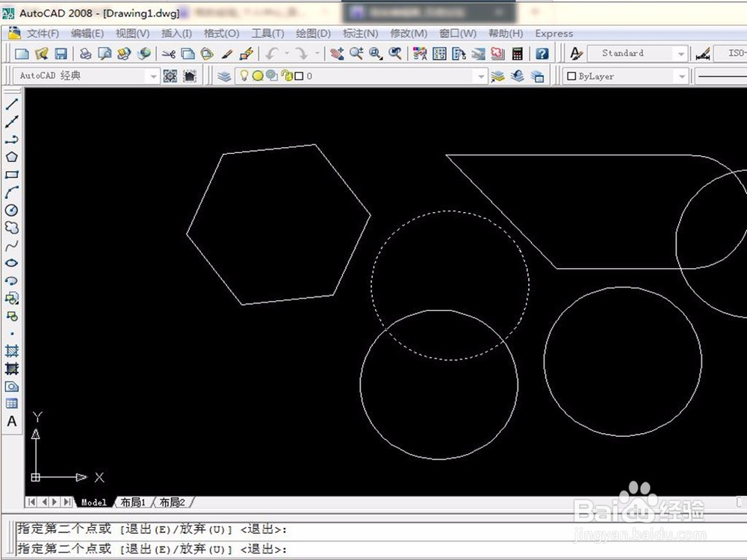Select the Rectangle tool
747x560 pixels.
[11, 174]
